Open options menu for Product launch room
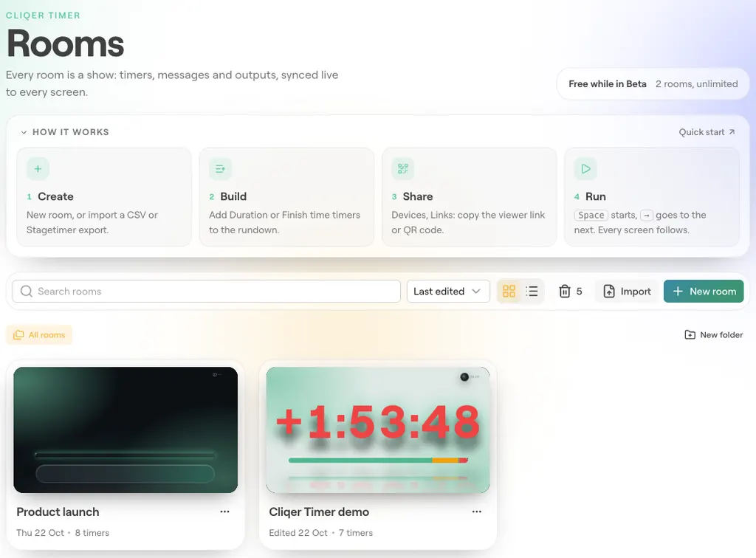 pyautogui.click(x=224, y=512)
